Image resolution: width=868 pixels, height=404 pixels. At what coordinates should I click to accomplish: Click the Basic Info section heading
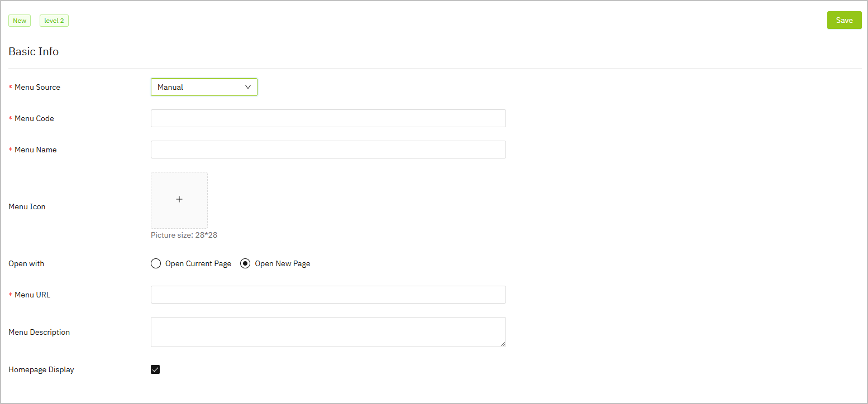pos(34,51)
